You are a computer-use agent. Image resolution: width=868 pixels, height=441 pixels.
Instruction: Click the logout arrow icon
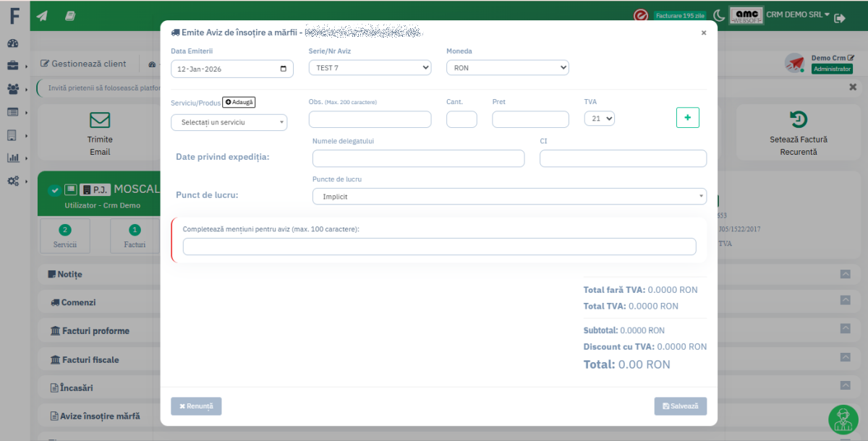click(x=840, y=18)
